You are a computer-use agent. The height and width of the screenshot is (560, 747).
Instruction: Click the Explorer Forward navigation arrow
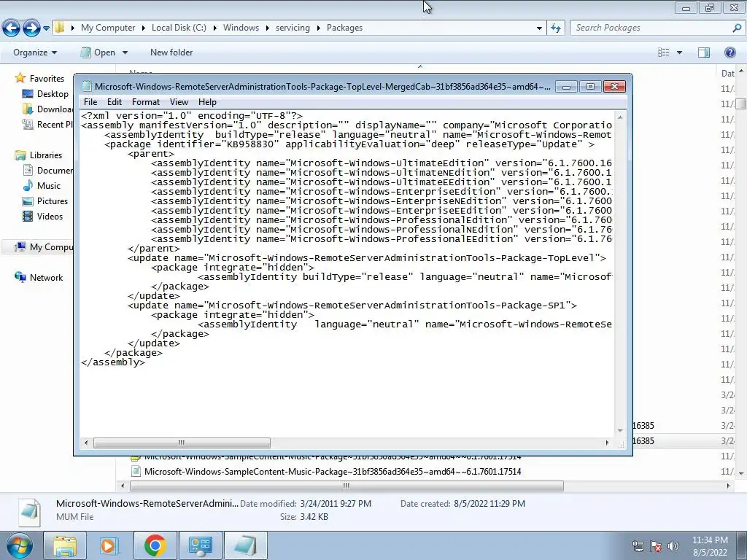[x=31, y=28]
